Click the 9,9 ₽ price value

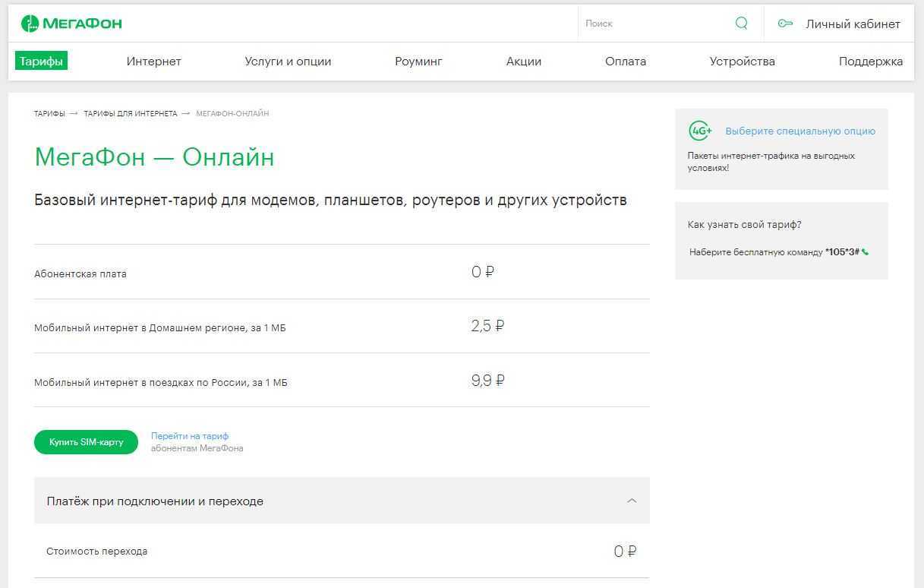click(x=487, y=380)
